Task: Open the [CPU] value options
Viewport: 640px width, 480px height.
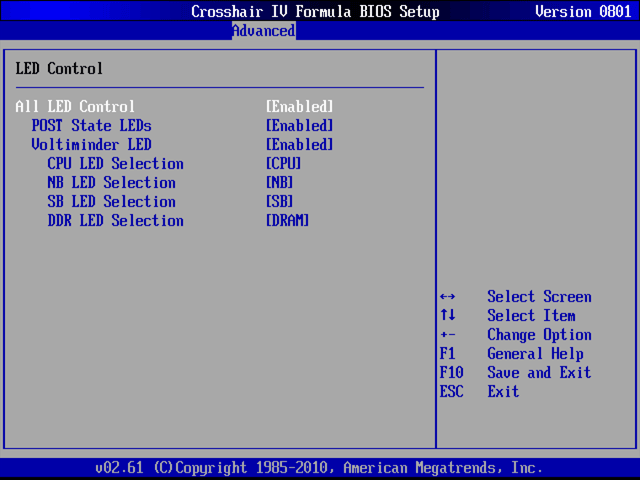Action: [x=284, y=164]
